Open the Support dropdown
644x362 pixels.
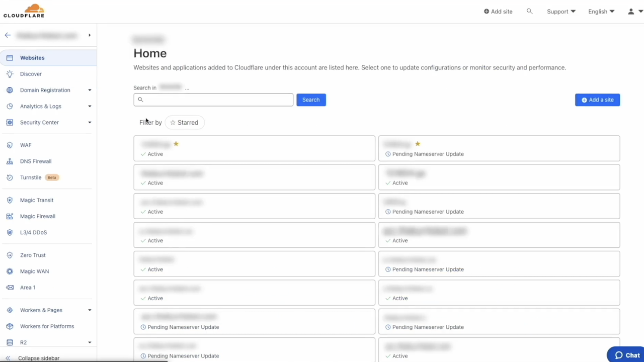coord(561,12)
